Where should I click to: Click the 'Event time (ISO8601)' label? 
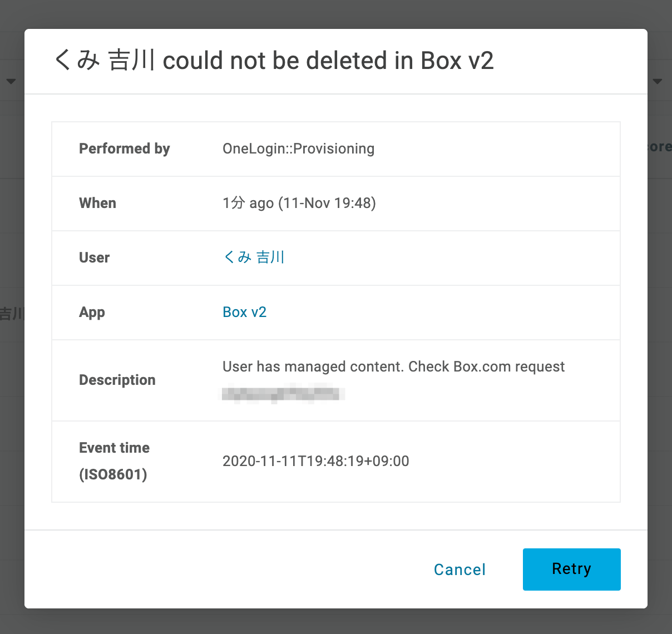114,461
